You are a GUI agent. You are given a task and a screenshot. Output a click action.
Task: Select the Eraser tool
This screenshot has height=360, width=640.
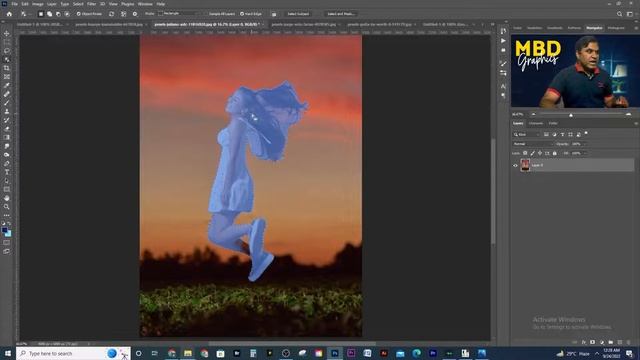(7, 129)
